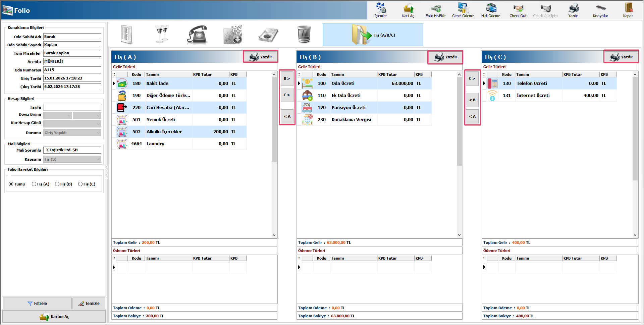Open the Fiş (A/B/C) view tab
The width and height of the screenshot is (644, 325).
(373, 35)
